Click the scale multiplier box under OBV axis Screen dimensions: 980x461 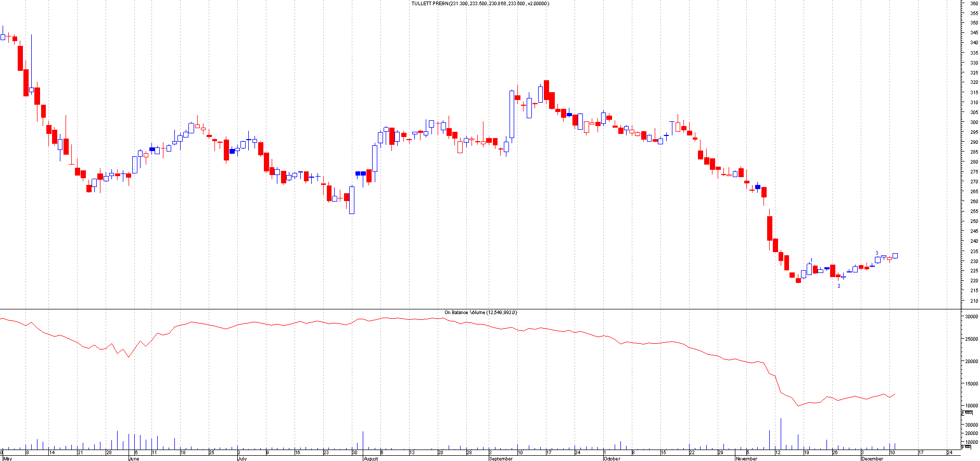[966, 413]
